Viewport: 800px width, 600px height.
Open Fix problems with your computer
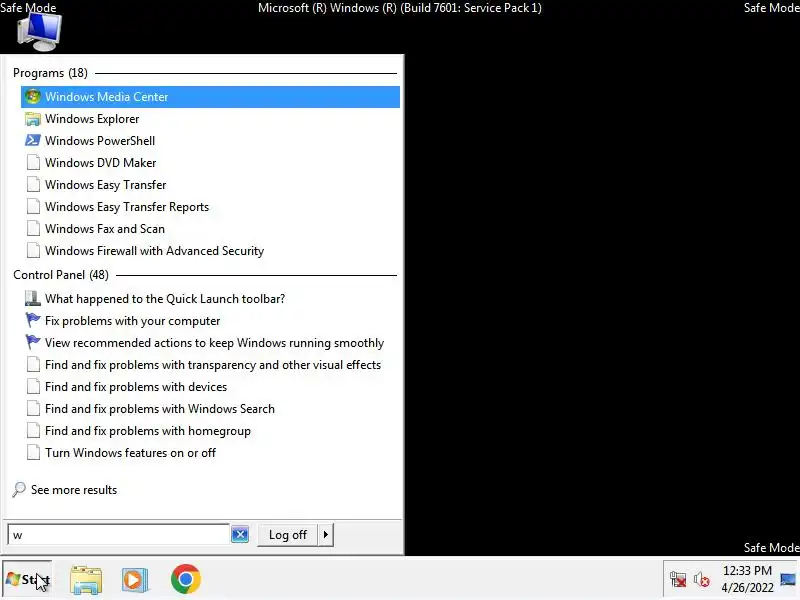coord(210,321)
